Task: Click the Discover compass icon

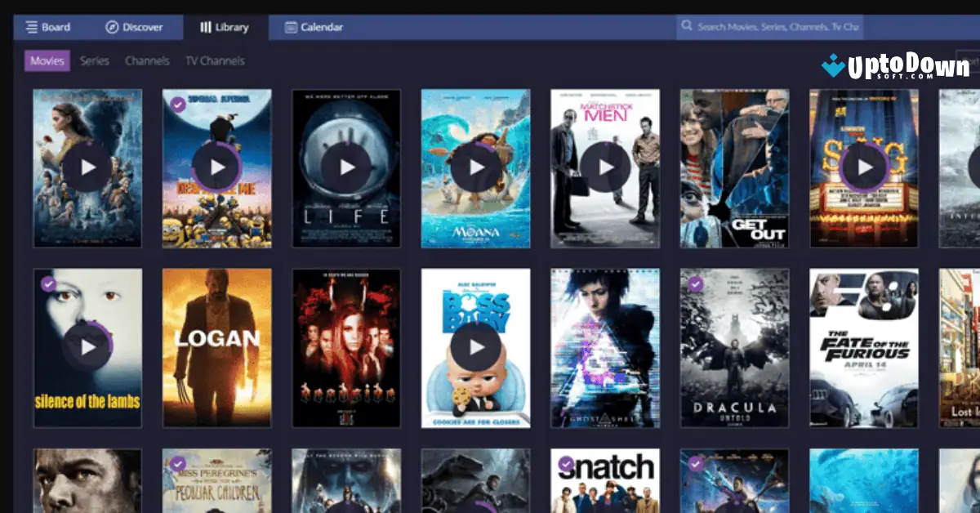Action: click(112, 26)
